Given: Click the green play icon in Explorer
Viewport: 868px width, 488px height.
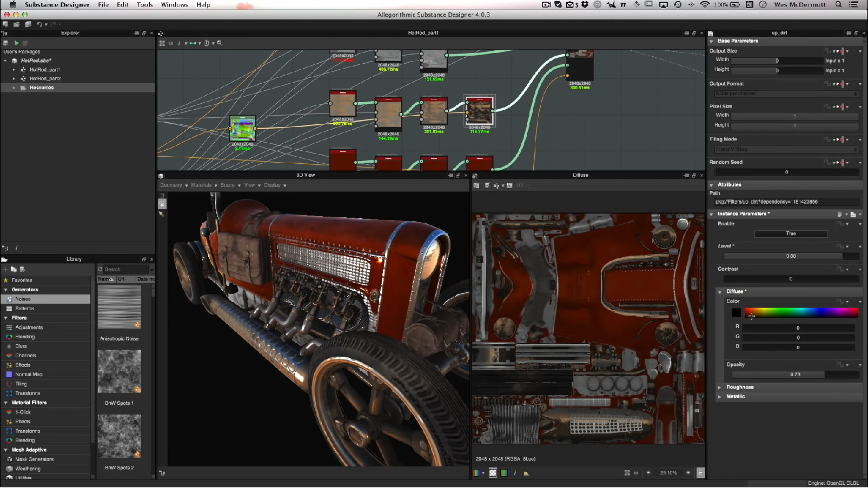Looking at the screenshot, I should (16, 43).
